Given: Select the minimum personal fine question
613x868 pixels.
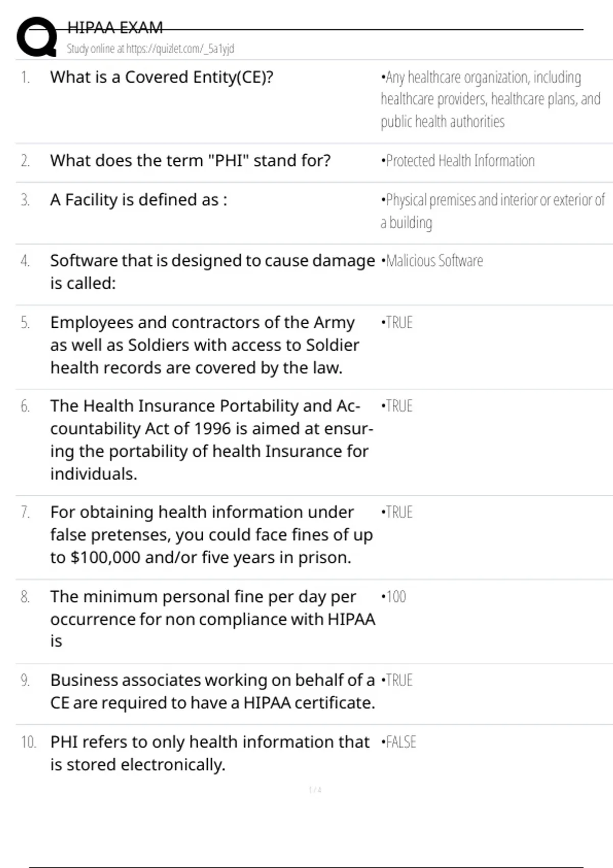Looking at the screenshot, I should click(x=212, y=618).
